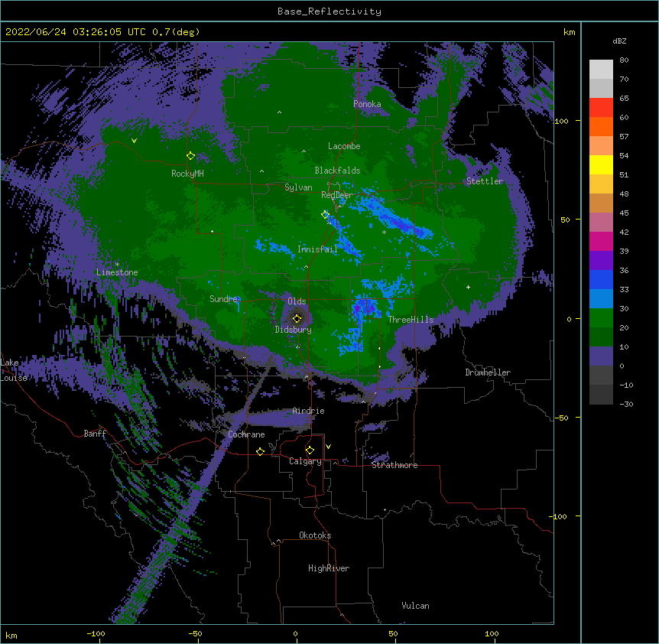
Task: Click the Drumheller city label
Action: (488, 372)
